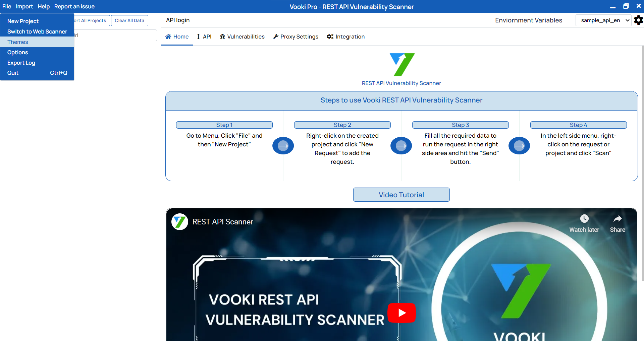This screenshot has height=345, width=644.
Task: Restore down the Vooki Pro window
Action: [626, 6]
